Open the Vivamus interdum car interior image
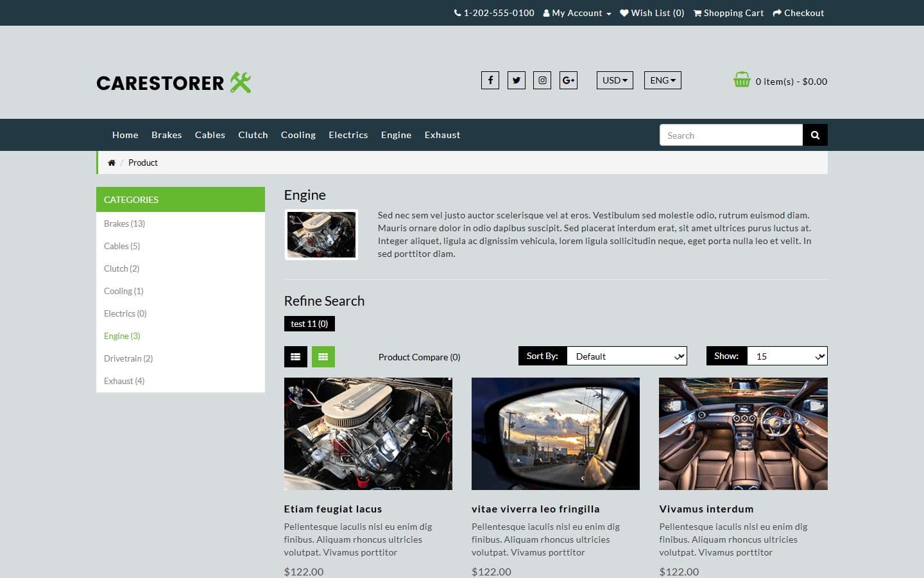This screenshot has height=578, width=924. pyautogui.click(x=743, y=433)
